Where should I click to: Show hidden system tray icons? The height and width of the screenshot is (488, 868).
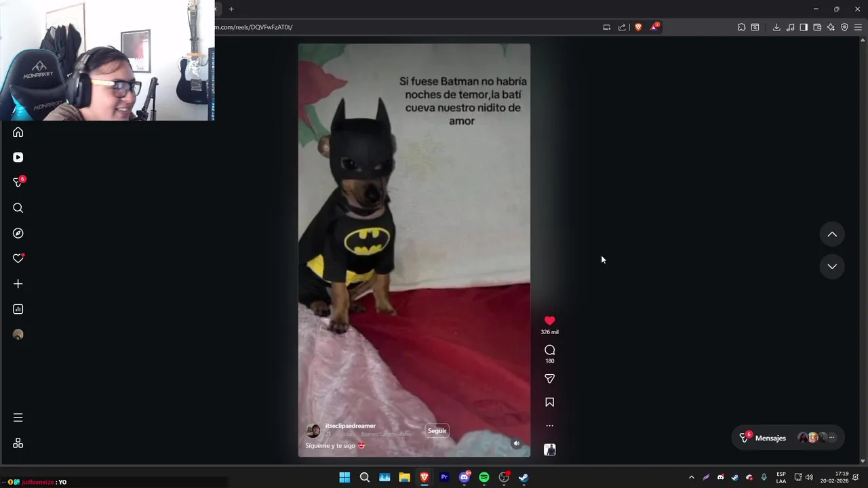691,477
